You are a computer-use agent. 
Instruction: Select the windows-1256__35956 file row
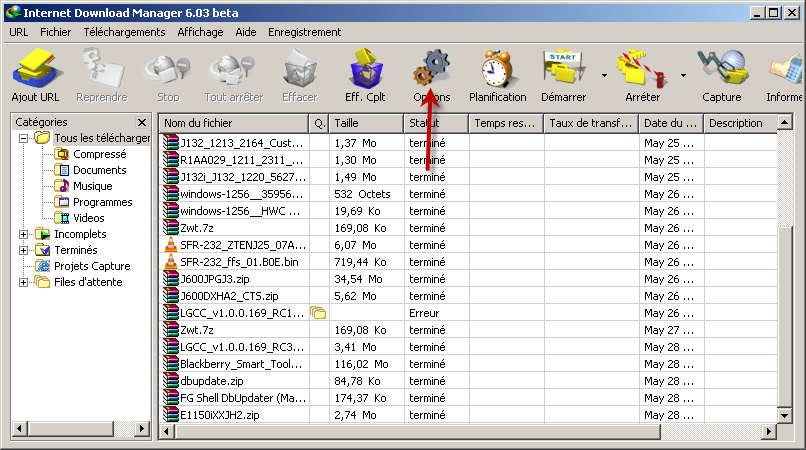click(468, 194)
